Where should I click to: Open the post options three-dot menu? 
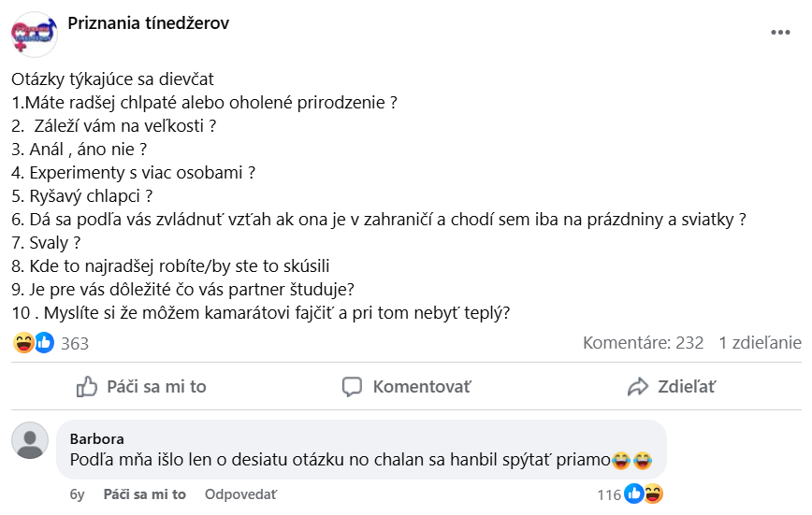coord(780,32)
